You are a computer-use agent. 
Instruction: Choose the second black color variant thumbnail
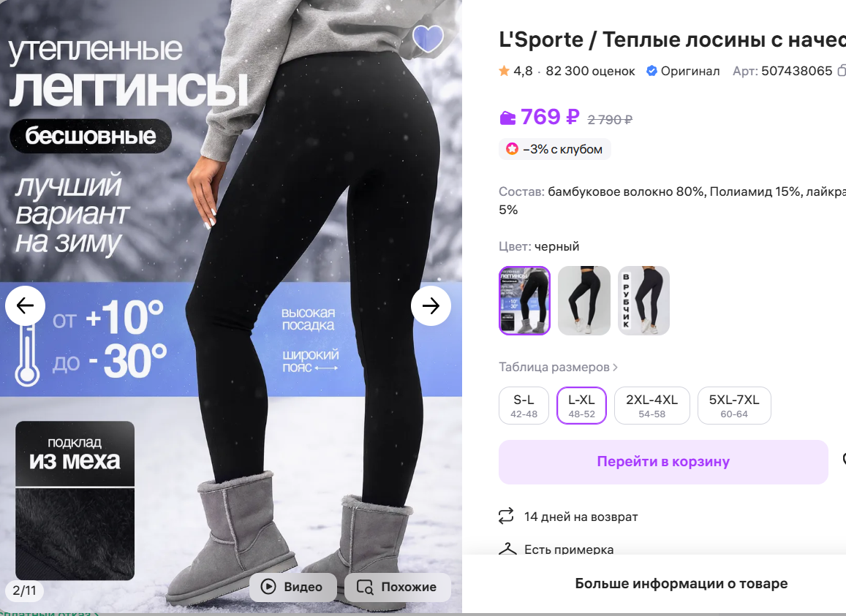click(x=583, y=300)
